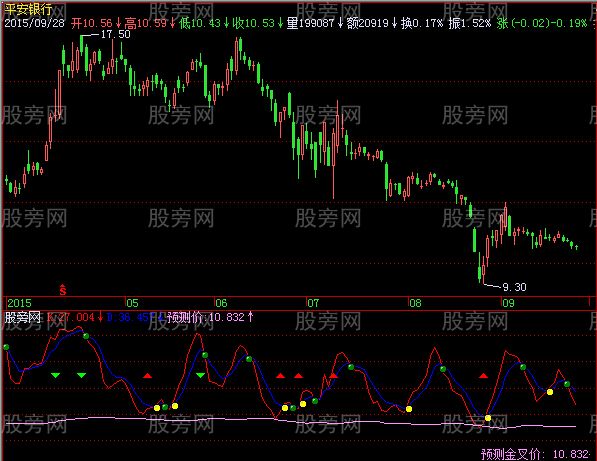This screenshot has width=597, height=461.
Task: Click the 股旁网 indicator name in sub-chart
Action: tap(22, 317)
